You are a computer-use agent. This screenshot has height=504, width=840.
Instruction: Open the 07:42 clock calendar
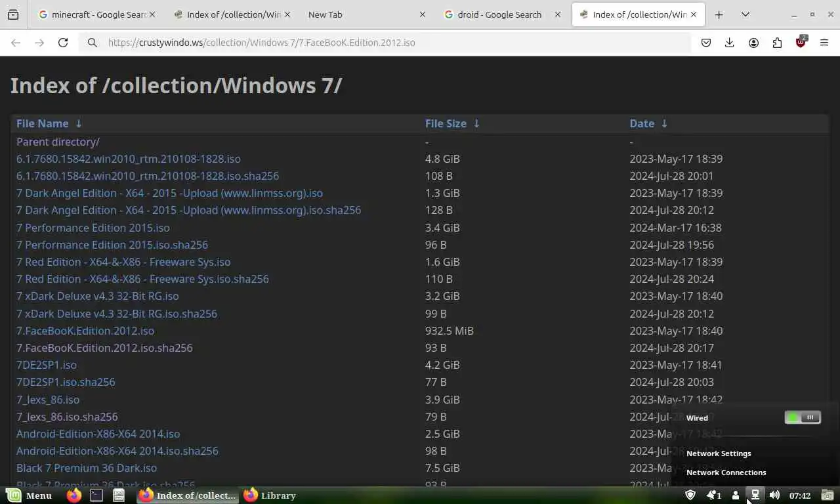click(x=800, y=495)
